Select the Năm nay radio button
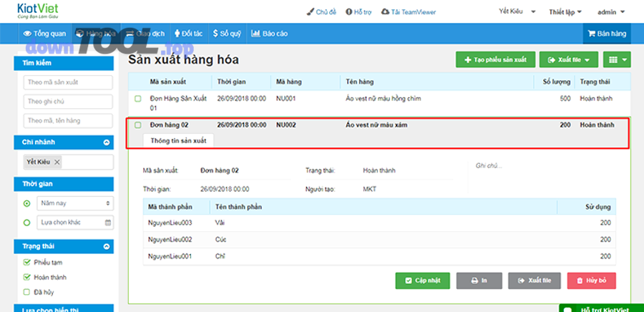The width and height of the screenshot is (644, 312). tap(27, 204)
